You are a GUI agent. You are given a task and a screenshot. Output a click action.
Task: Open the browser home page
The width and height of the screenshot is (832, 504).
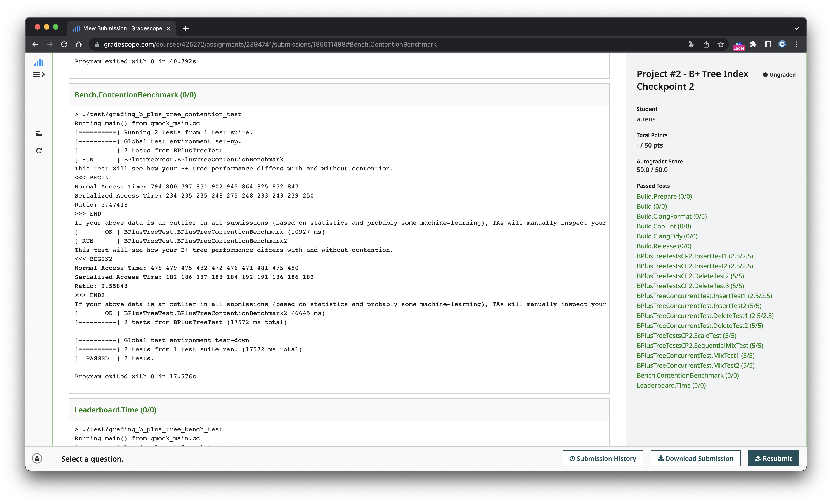click(79, 44)
